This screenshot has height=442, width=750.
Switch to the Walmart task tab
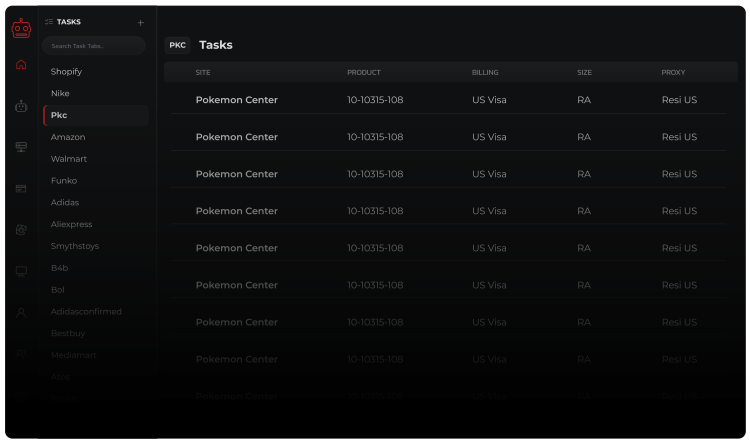tap(69, 159)
